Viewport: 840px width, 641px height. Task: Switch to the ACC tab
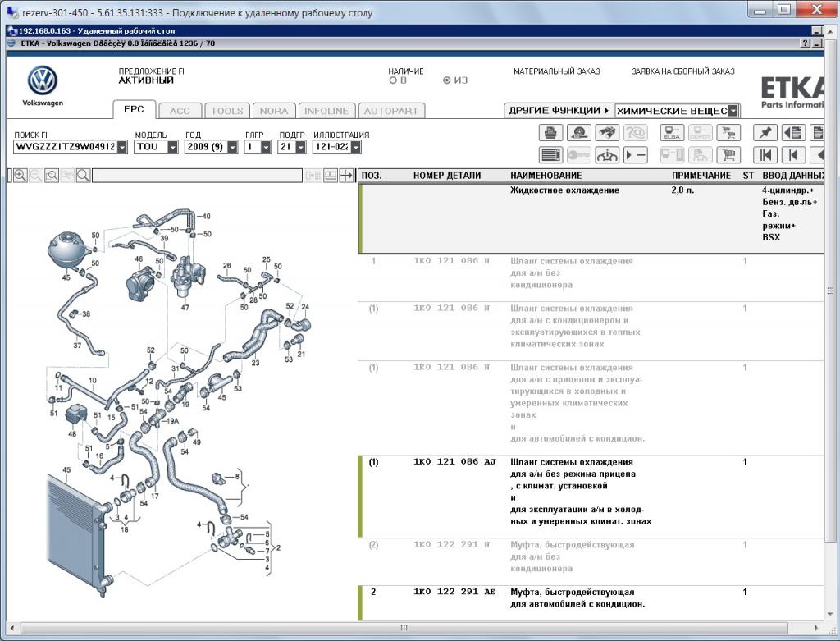click(180, 111)
